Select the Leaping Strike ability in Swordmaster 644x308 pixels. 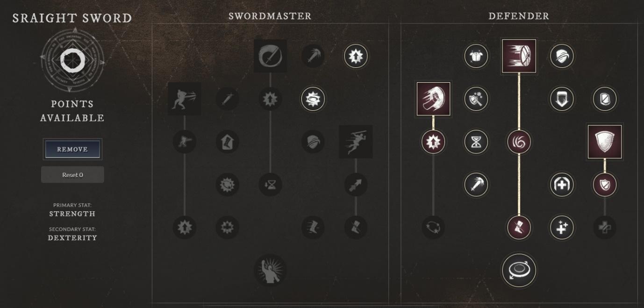[356, 142]
